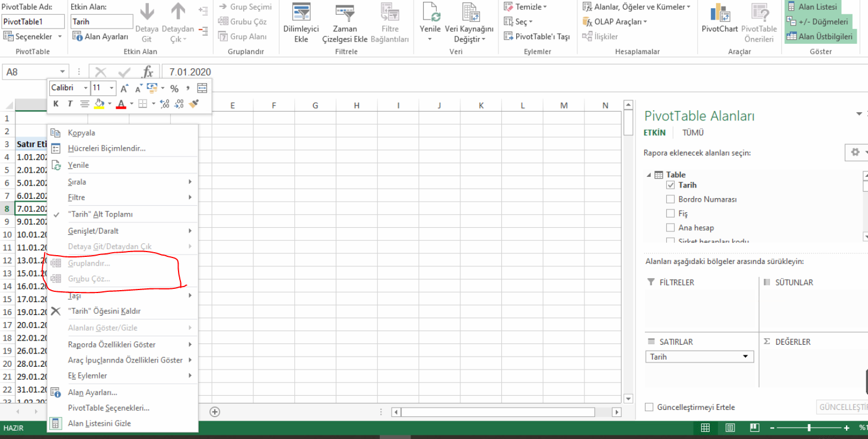The width and height of the screenshot is (868, 439).
Task: Switch to the TÜMÜ tab in PivotTable Alanları
Action: tap(693, 132)
